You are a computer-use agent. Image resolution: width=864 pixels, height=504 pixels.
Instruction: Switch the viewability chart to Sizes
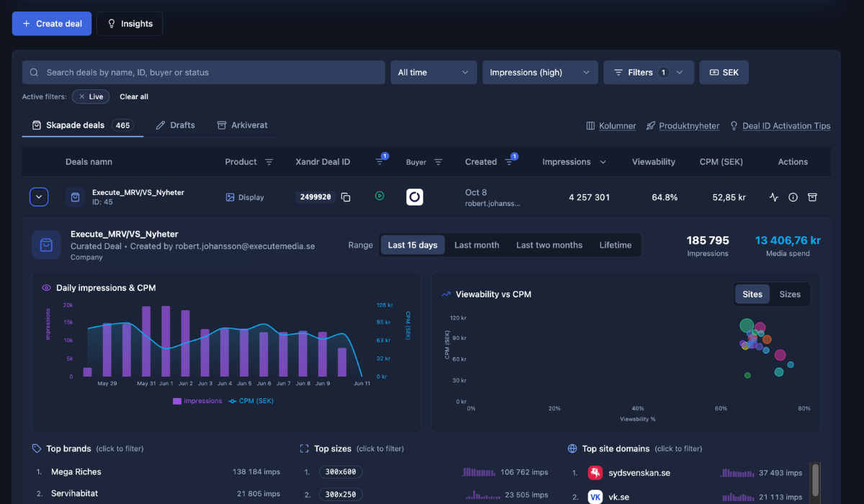(790, 294)
